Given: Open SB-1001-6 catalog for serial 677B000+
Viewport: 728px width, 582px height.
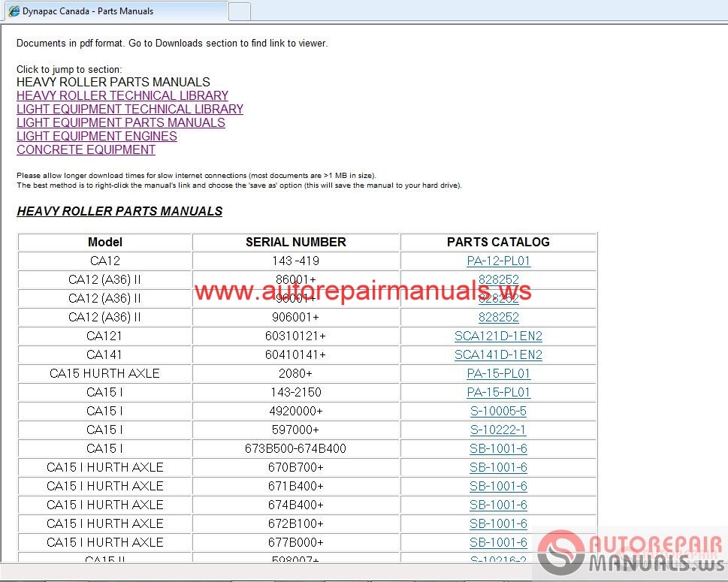Looking at the screenshot, I should (x=498, y=542).
